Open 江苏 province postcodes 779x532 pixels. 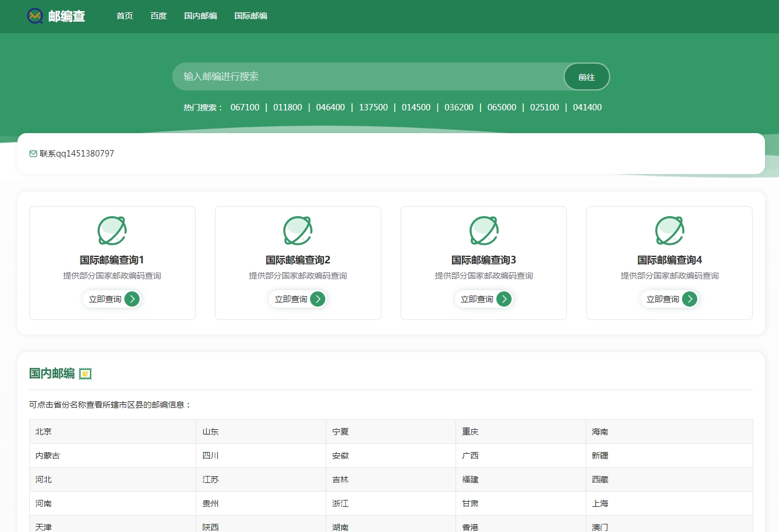click(x=211, y=479)
